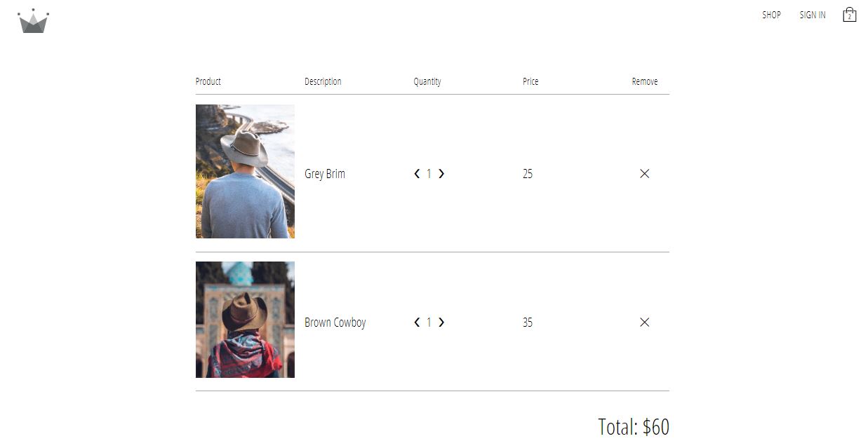Screen dimensions: 868x441
Task: Remove Brown Cowboy from the cart
Action: point(644,323)
